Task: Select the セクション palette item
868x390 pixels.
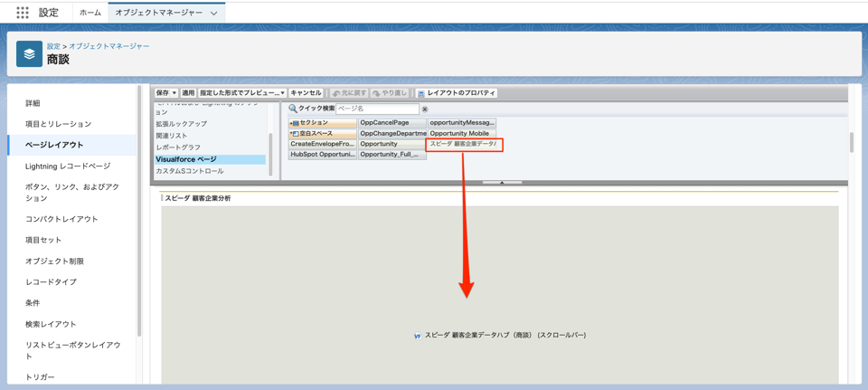Action: coord(322,122)
